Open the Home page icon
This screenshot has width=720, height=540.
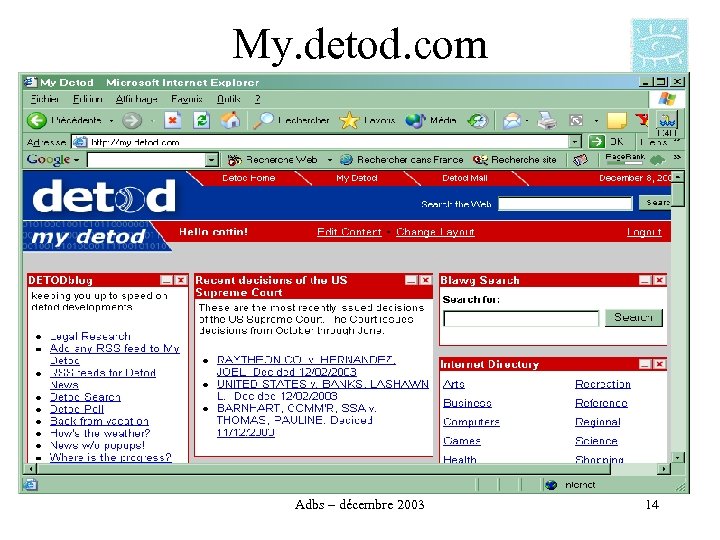230,120
